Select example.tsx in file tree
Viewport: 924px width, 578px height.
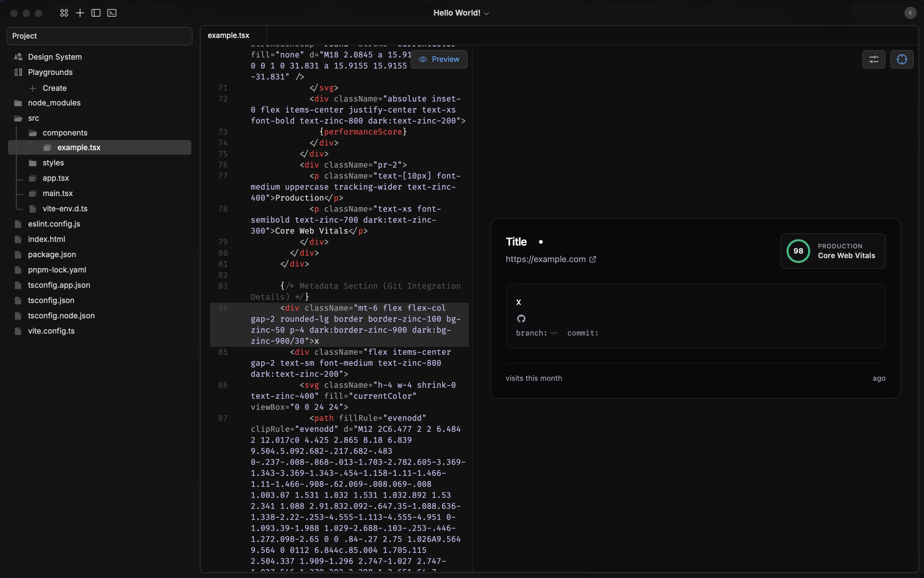click(x=100, y=147)
